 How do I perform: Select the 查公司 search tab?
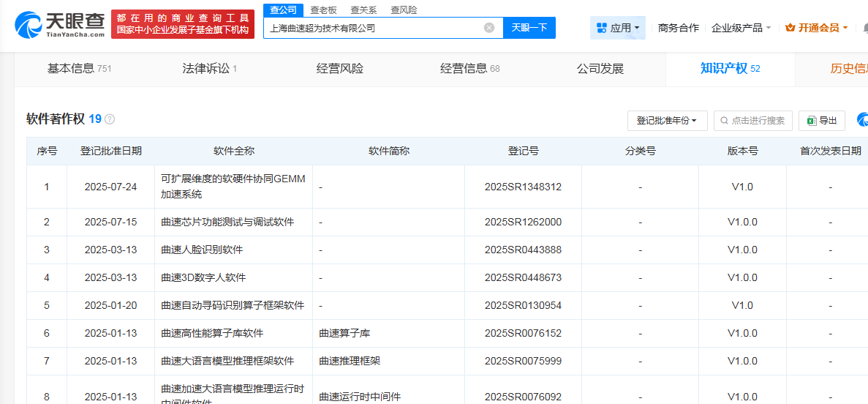pos(283,10)
